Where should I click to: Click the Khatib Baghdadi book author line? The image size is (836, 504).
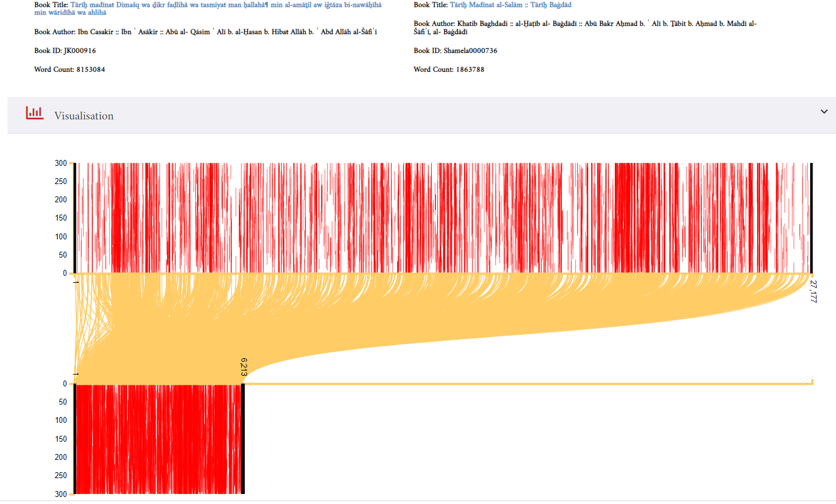click(585, 24)
